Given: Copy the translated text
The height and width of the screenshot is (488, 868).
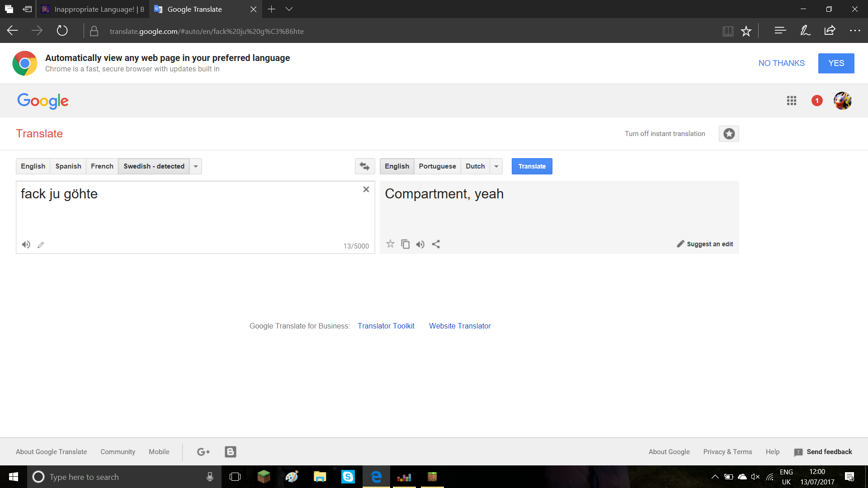Looking at the screenshot, I should click(406, 244).
